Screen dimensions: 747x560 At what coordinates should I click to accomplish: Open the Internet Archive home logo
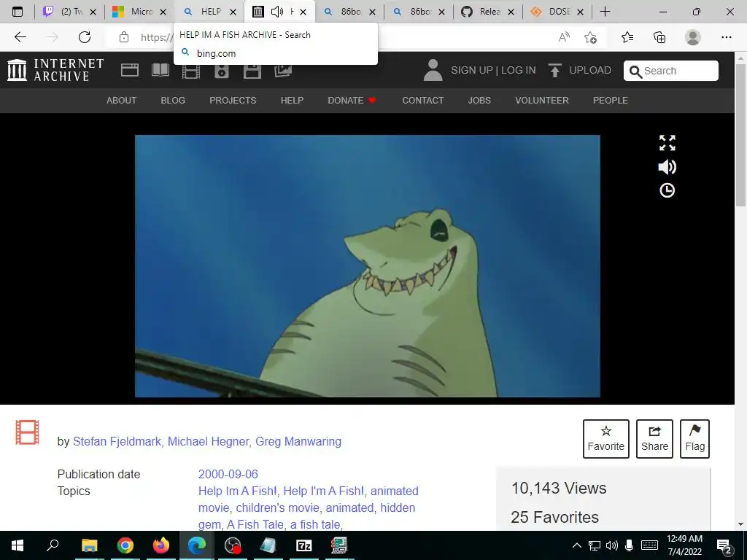pos(55,70)
